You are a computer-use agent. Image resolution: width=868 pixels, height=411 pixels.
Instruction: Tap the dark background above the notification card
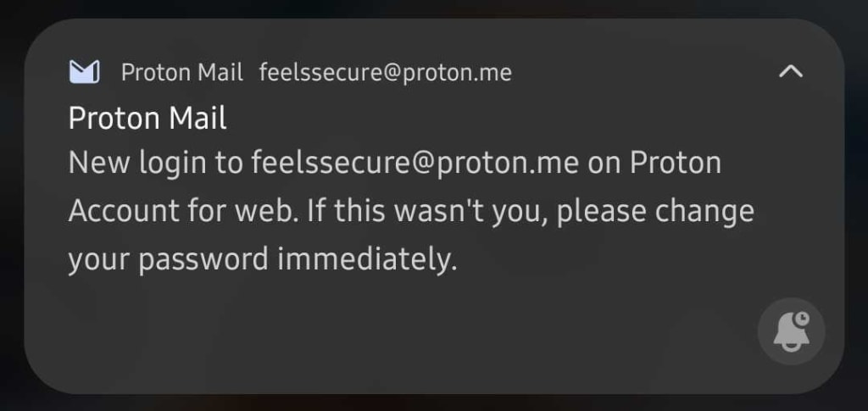click(434, 8)
